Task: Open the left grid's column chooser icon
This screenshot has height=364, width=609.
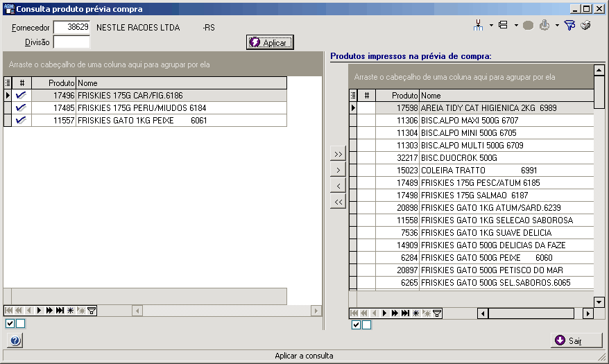Action: [x=8, y=83]
